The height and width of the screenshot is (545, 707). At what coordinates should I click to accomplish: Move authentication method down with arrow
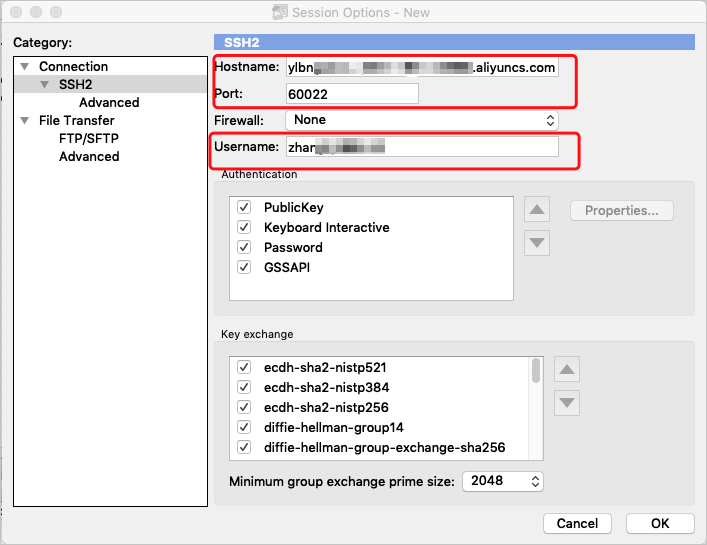(537, 243)
